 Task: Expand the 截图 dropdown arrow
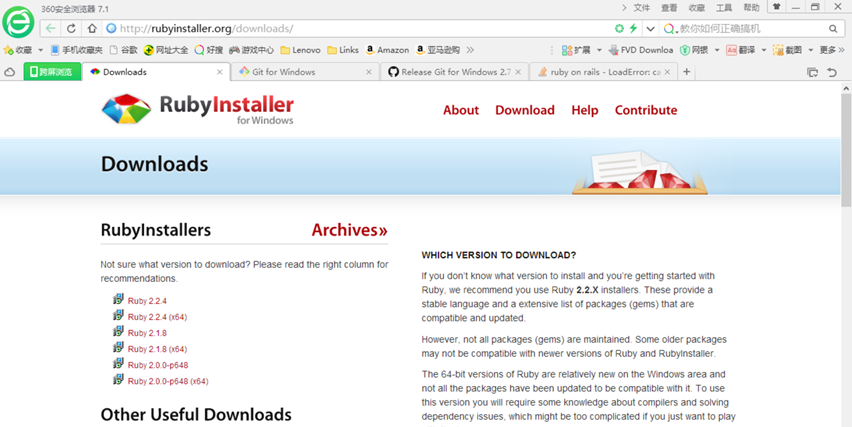point(810,50)
